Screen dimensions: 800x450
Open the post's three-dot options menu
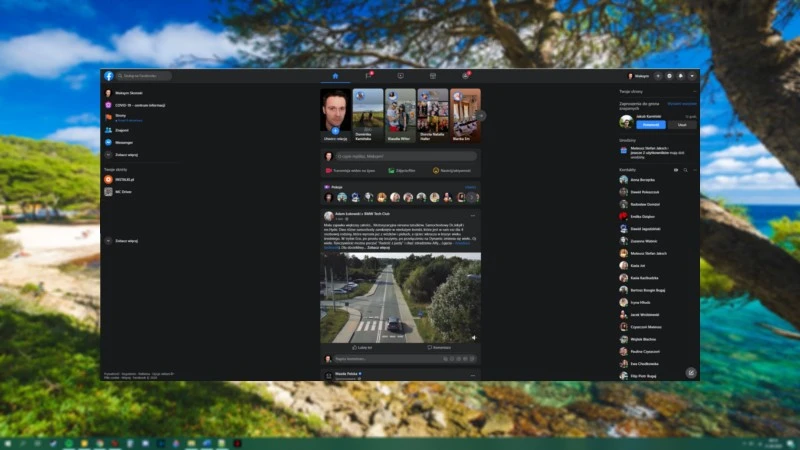473,215
